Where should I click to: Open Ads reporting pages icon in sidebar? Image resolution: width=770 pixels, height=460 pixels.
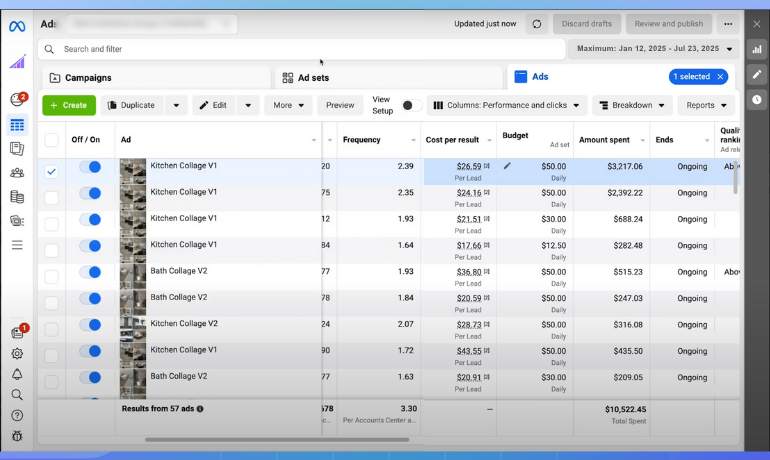tap(17, 149)
